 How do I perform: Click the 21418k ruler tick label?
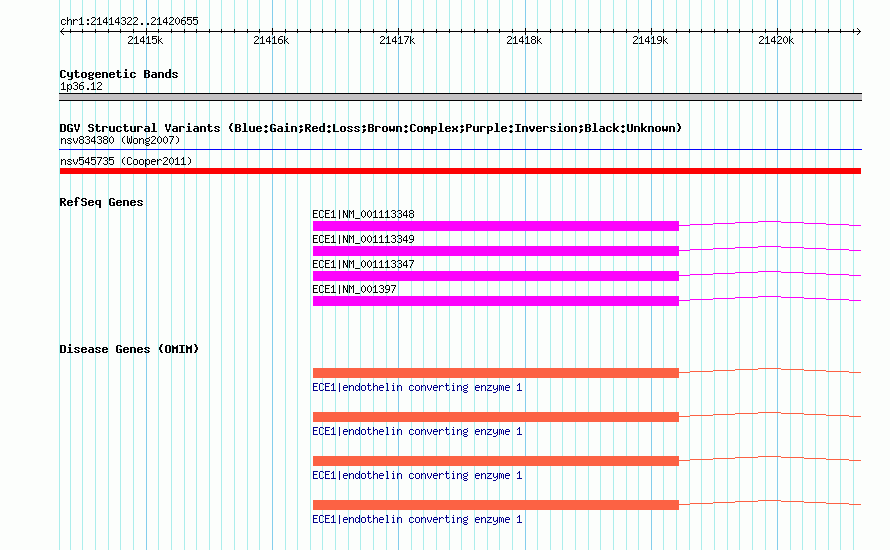(524, 40)
